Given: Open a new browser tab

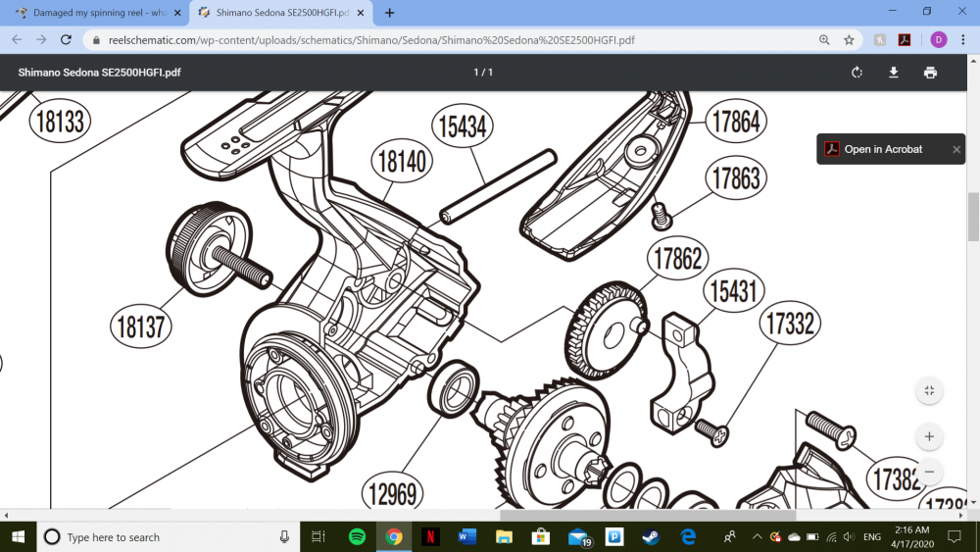Looking at the screenshot, I should click(x=389, y=13).
